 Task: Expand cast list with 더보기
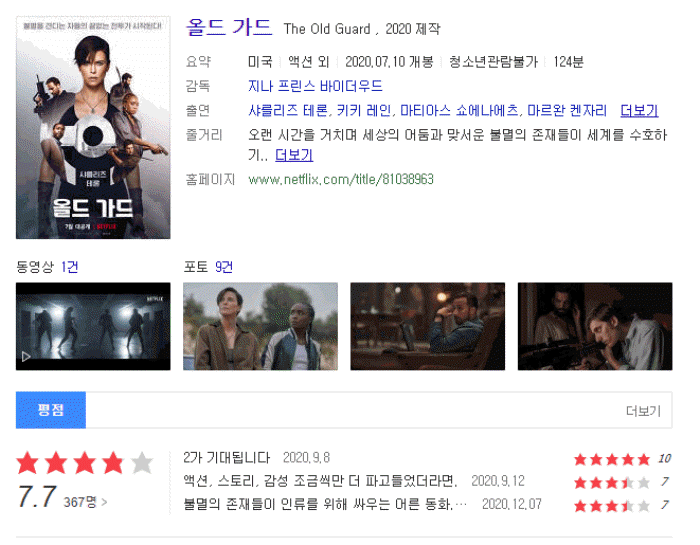[x=639, y=110]
